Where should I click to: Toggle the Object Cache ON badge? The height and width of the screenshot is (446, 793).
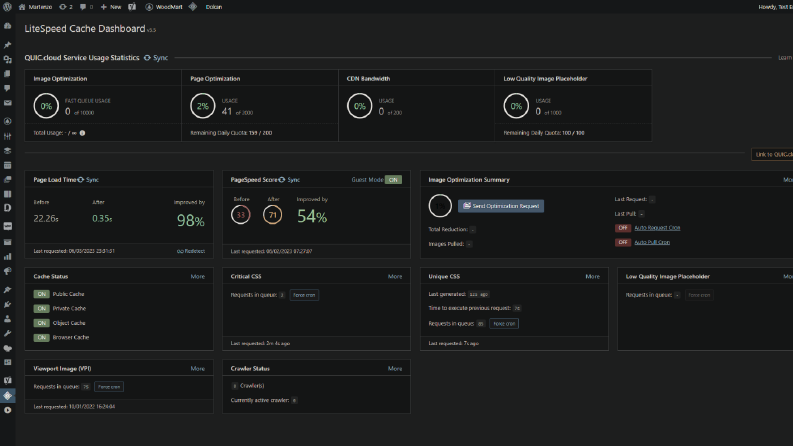coord(41,323)
